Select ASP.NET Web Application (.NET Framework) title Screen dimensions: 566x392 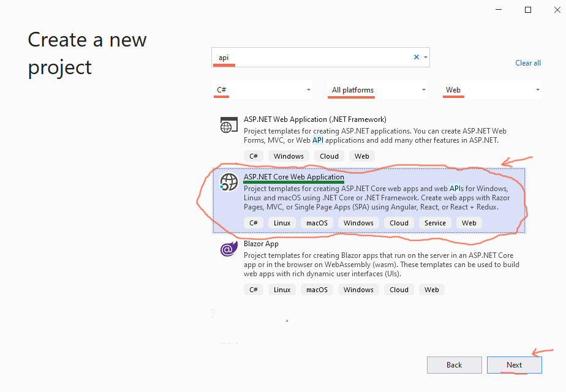315,119
